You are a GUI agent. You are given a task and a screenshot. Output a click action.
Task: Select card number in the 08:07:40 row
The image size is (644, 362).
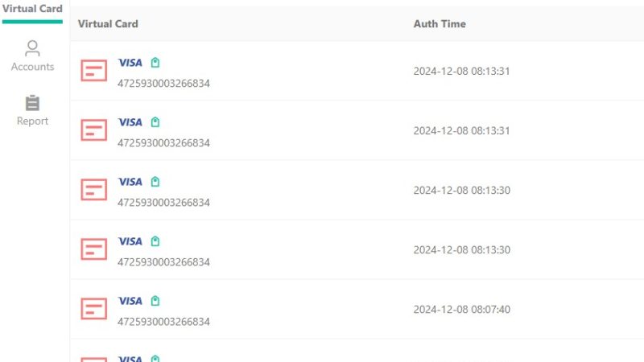[x=163, y=321]
